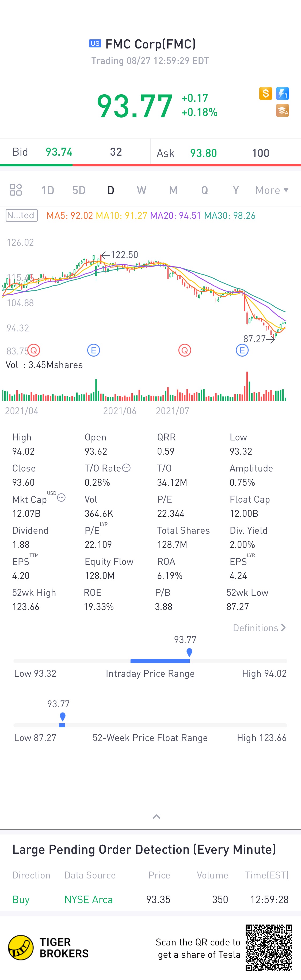Tap NYSE Arca in the pending order row
The width and height of the screenshot is (301, 980).
[89, 899]
